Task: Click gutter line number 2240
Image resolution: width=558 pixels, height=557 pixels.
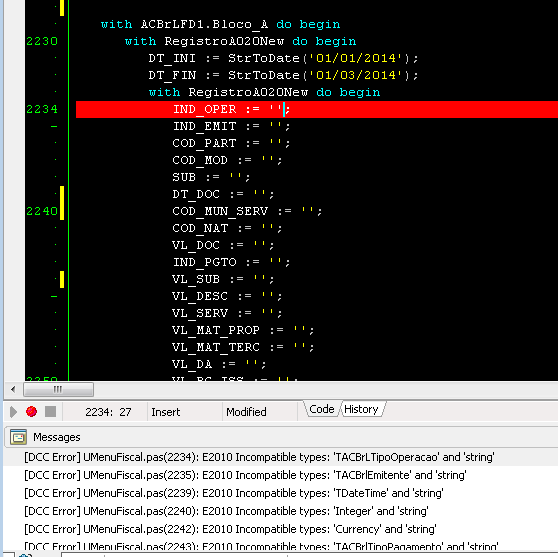Action: (42, 211)
